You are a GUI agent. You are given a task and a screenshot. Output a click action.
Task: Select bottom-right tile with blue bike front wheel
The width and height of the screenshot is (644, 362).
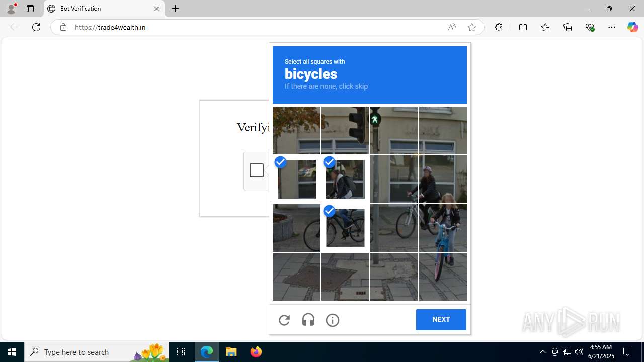(x=443, y=277)
